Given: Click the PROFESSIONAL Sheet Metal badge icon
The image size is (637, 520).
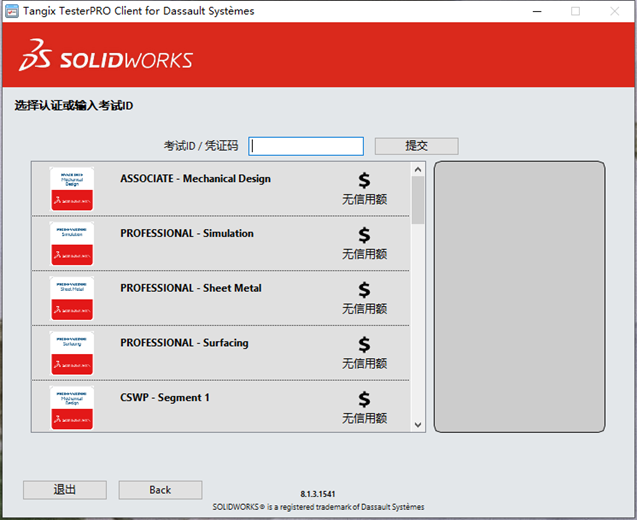Looking at the screenshot, I should [x=72, y=298].
